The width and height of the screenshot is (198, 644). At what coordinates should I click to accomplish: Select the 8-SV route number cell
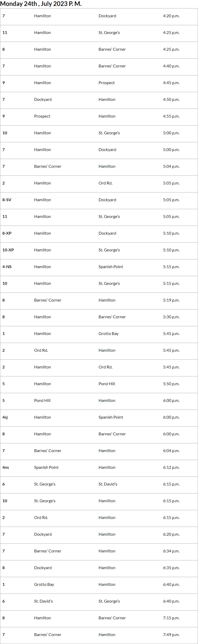pyautogui.click(x=7, y=200)
